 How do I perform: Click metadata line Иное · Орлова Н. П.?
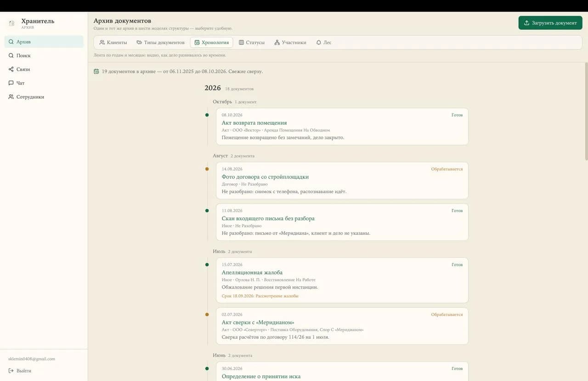coord(269,280)
